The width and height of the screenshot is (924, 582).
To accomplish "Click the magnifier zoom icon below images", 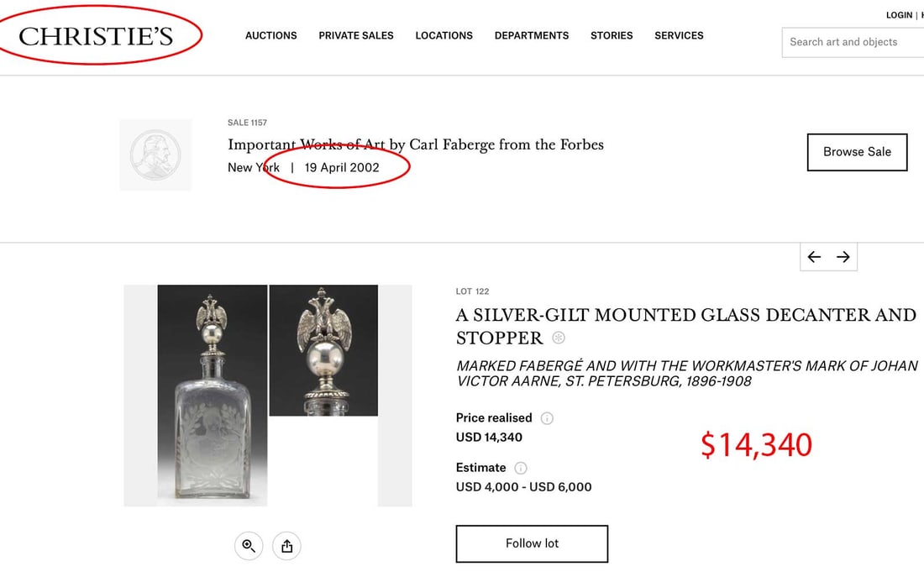I will (249, 546).
